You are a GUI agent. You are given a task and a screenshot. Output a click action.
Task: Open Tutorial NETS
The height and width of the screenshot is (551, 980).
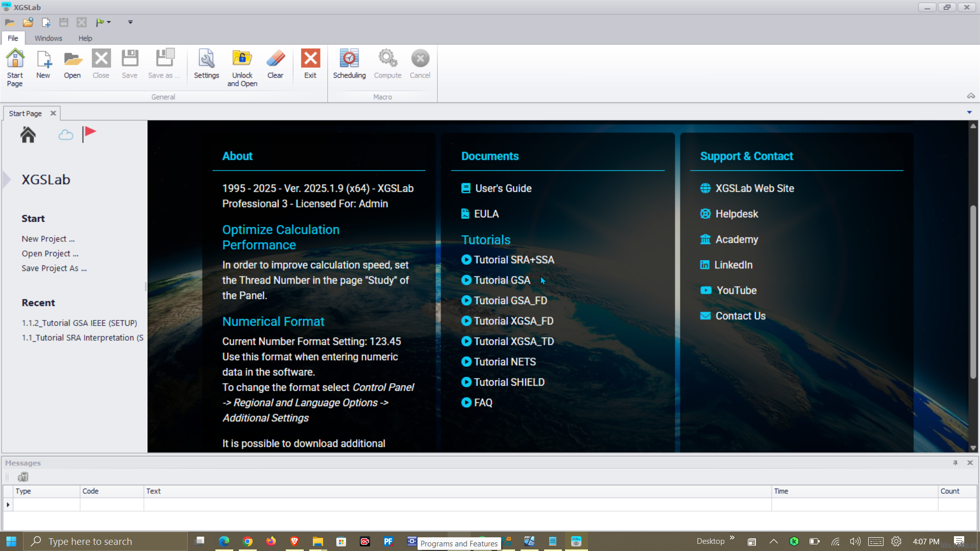pyautogui.click(x=499, y=362)
